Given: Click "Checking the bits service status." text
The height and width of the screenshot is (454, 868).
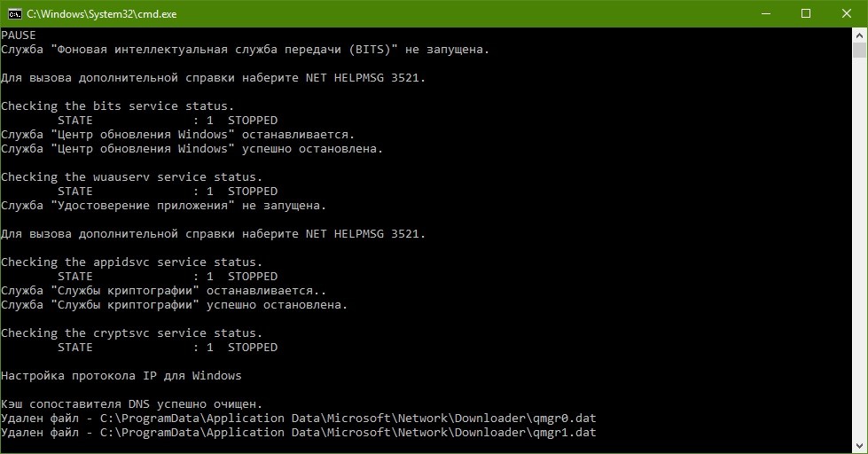Looking at the screenshot, I should click(x=117, y=106).
